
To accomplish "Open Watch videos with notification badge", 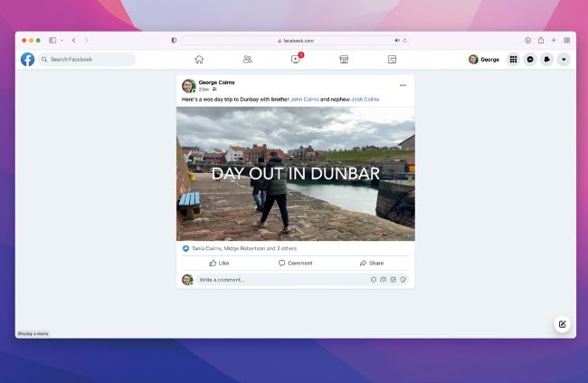I will [295, 59].
